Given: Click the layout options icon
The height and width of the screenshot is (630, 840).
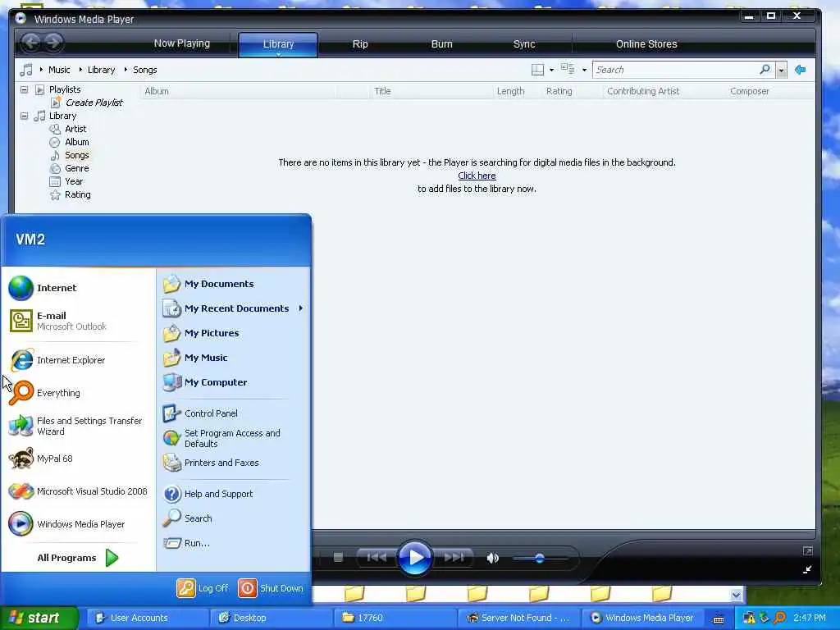Looking at the screenshot, I should (537, 70).
